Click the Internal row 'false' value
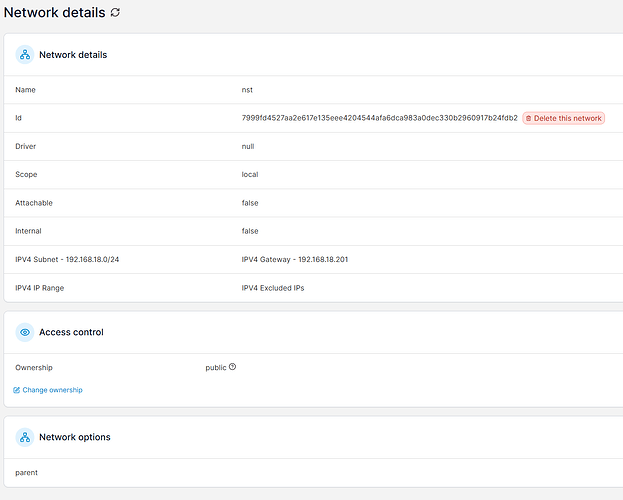Viewport: 623px width, 500px height. 250,231
